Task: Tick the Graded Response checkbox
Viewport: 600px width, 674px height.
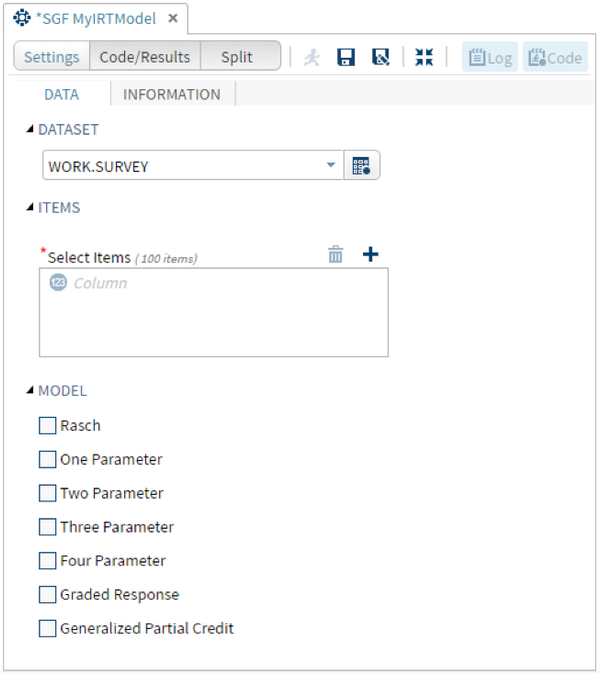Action: tap(48, 595)
